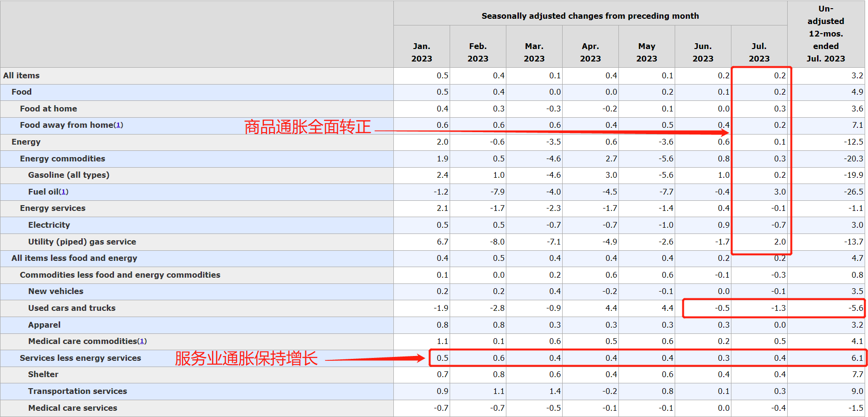
Task: Select the 'All items' row label
Action: tap(22, 75)
